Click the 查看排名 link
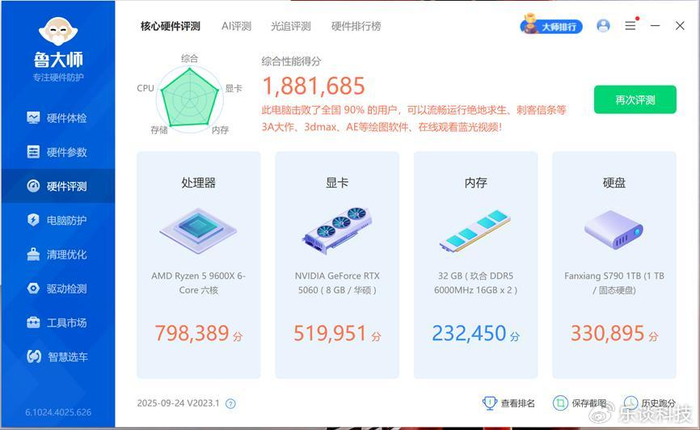 (508, 403)
